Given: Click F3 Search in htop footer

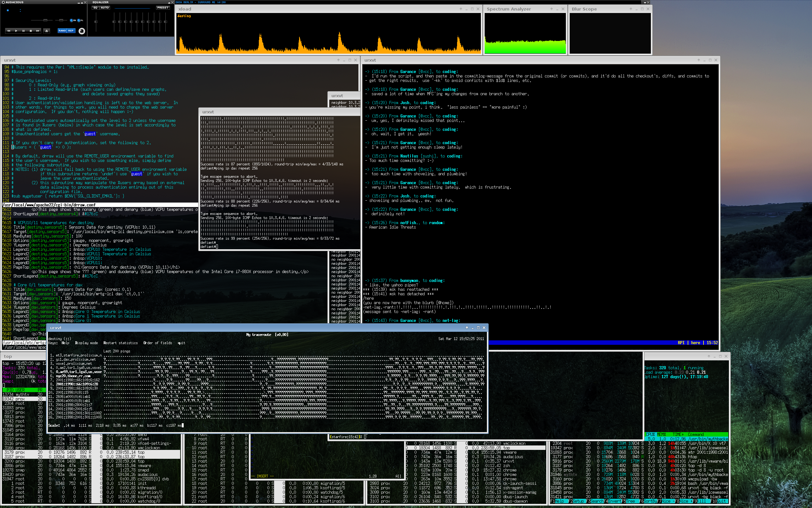Looking at the screenshot, I should [x=595, y=501].
